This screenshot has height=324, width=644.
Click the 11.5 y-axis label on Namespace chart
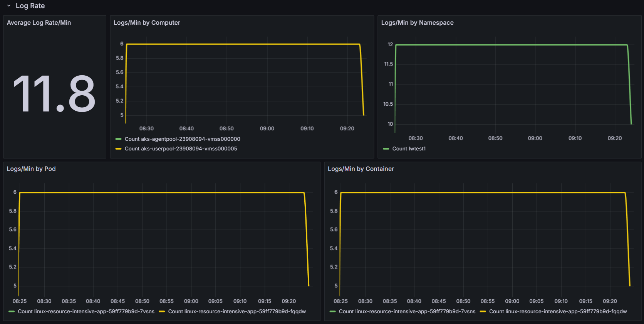click(388, 64)
